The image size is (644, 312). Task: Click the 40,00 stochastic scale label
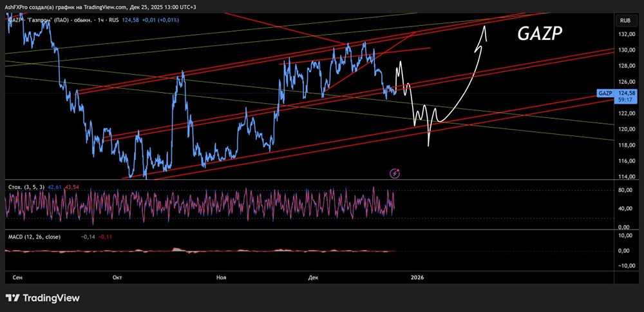626,208
